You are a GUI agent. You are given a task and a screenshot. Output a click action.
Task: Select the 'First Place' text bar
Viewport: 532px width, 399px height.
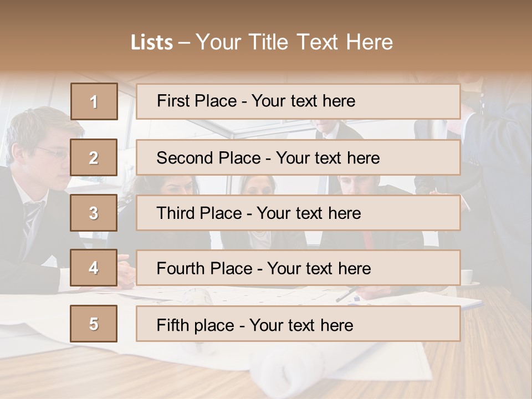click(x=298, y=101)
